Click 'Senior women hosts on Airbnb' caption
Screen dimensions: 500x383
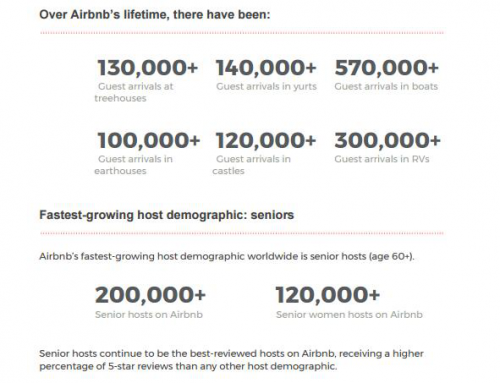[x=349, y=315]
